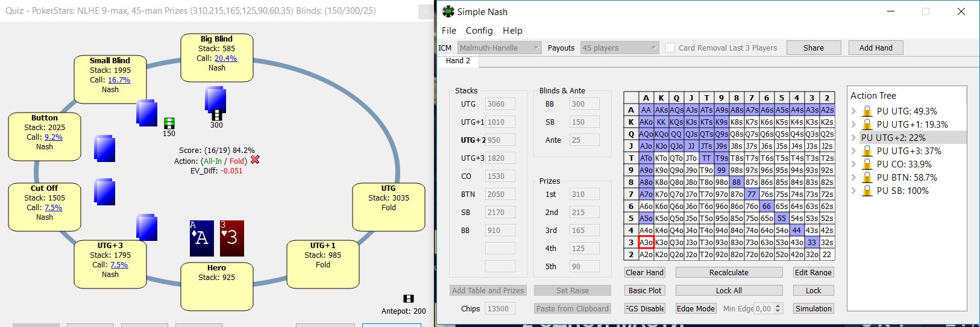Click the Recalculate button
The height and width of the screenshot is (327, 980).
tap(729, 272)
